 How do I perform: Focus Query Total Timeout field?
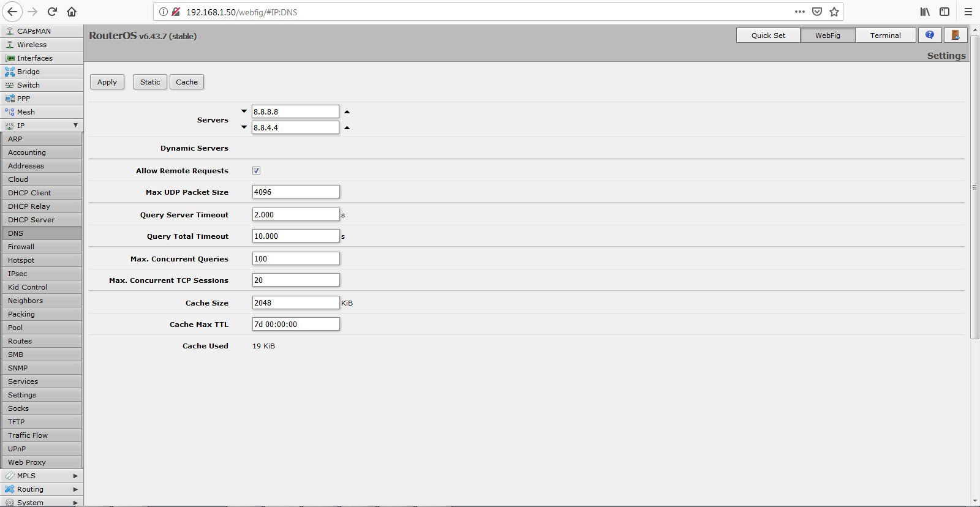(x=296, y=236)
